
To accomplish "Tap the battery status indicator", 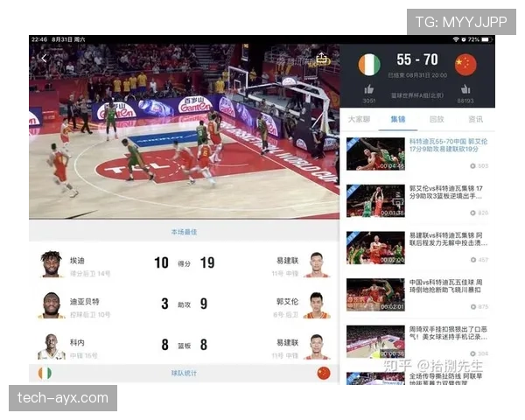I will 486,39.
